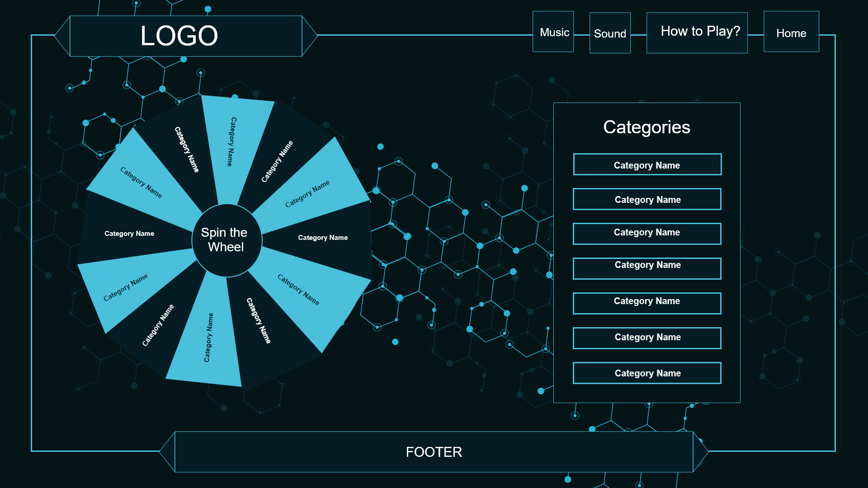Select fourth Category Name in Categories list
Screen dimensions: 868x488
[647, 268]
